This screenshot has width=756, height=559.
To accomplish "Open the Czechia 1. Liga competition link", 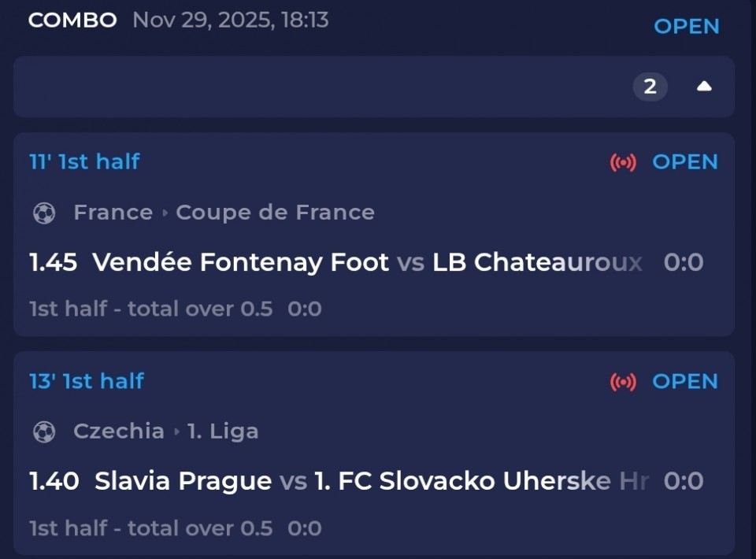I will 223,431.
